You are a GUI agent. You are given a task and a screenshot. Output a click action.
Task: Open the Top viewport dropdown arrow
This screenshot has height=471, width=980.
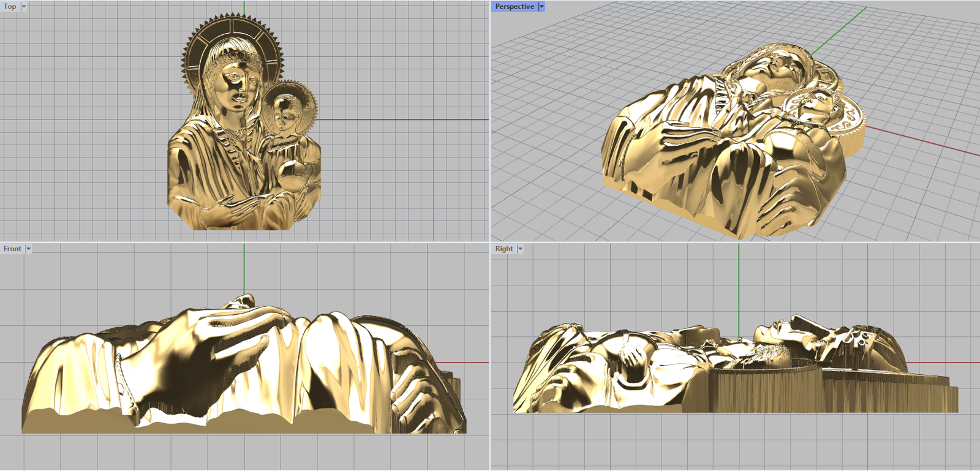tap(24, 7)
